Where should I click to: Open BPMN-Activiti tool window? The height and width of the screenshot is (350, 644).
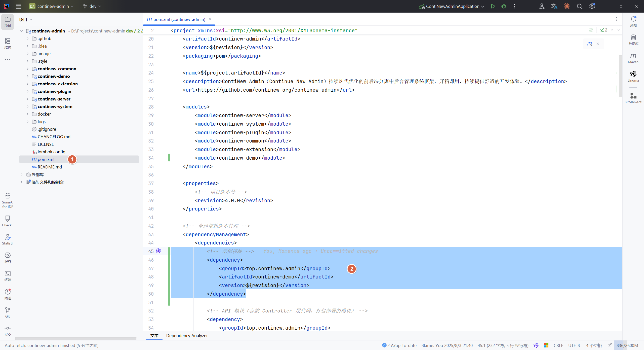point(633,98)
